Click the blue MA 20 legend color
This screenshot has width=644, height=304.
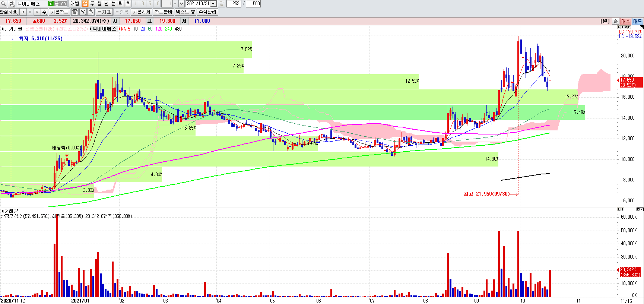coord(143,29)
